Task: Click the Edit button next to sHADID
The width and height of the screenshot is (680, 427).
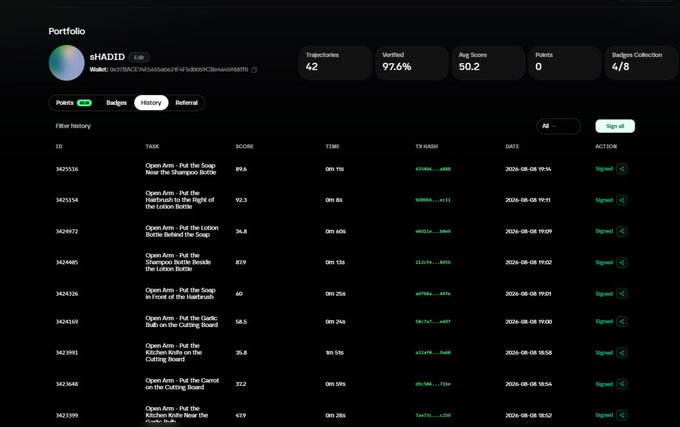Action: [x=139, y=57]
